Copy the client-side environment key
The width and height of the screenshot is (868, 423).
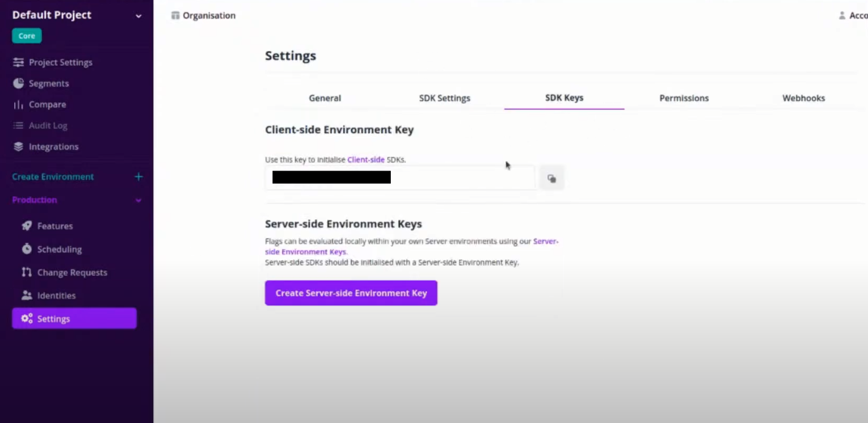(x=551, y=178)
